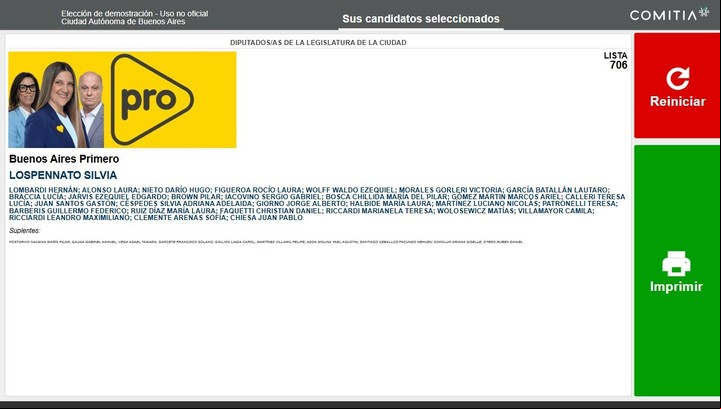Select the 'Sus candidatos seleccionados' heading tab

coord(421,19)
